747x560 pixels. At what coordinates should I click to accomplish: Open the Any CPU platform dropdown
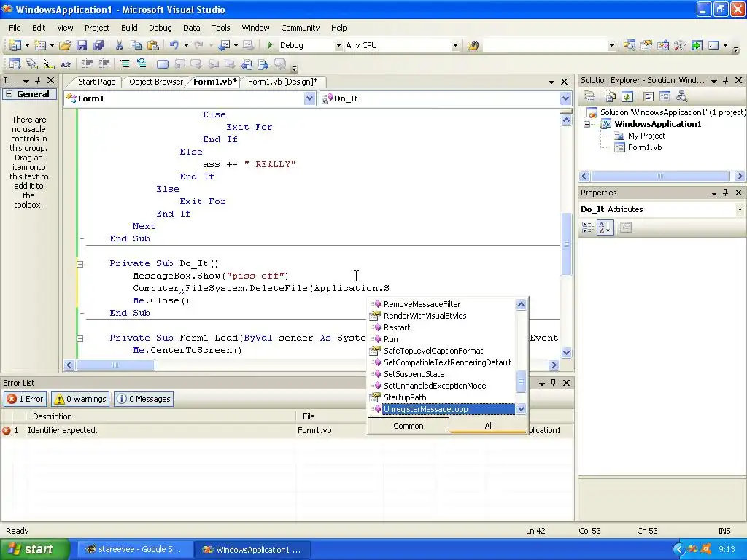[x=455, y=46]
